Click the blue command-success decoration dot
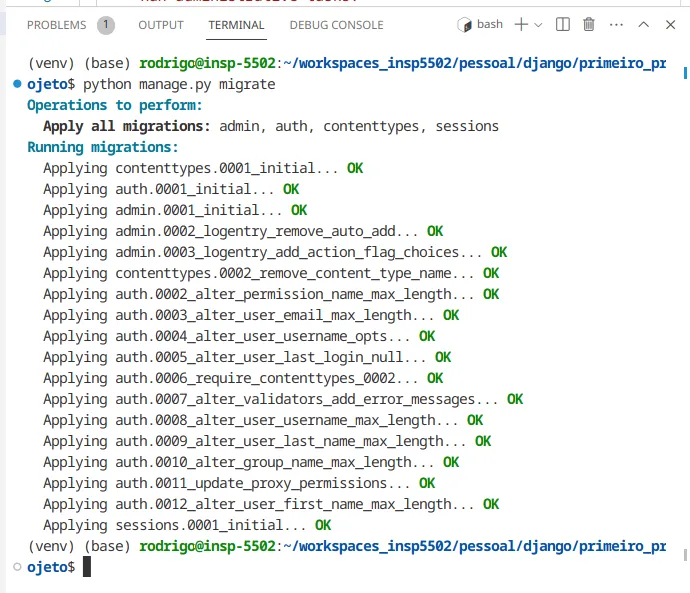Screen dimensions: 690x593 [x=17, y=84]
